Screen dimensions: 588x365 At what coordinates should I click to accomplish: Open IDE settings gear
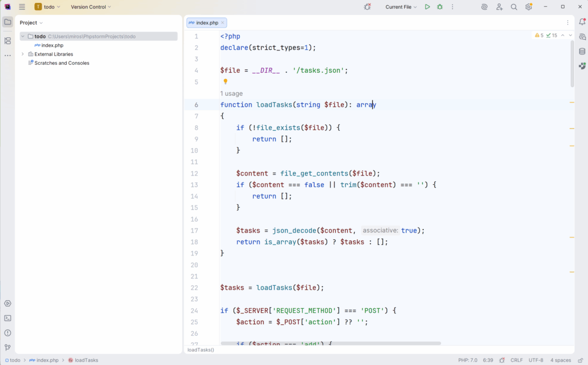coord(529,7)
